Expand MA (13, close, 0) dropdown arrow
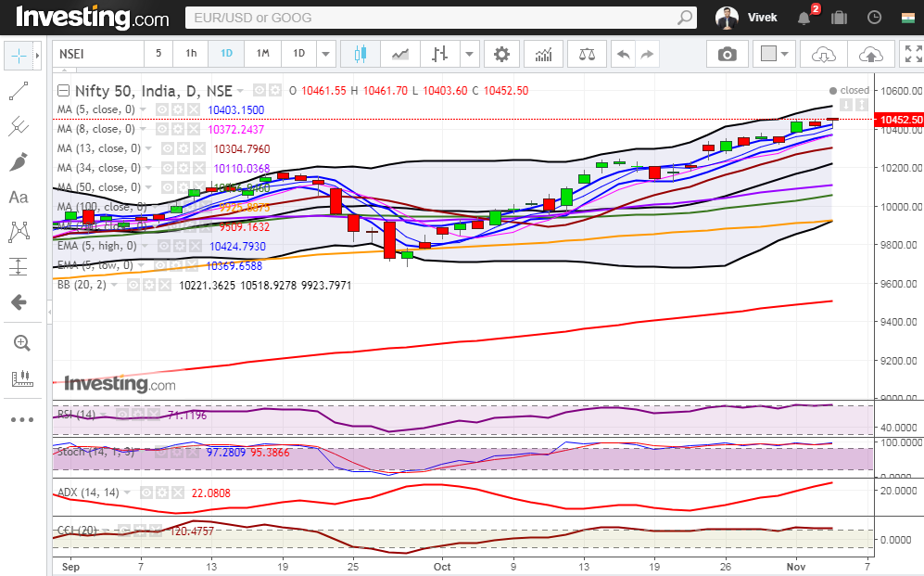This screenshot has width=924, height=576. (x=149, y=148)
